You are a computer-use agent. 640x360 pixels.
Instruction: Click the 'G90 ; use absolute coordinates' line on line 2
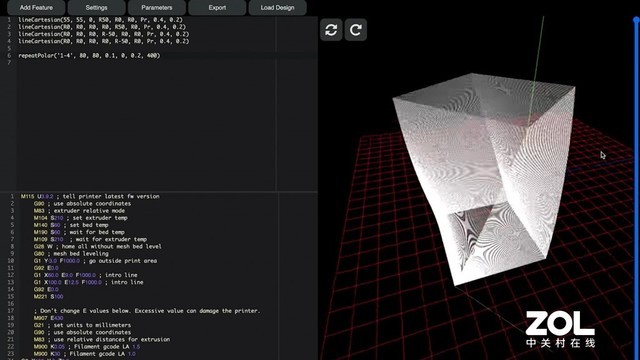tap(82, 204)
